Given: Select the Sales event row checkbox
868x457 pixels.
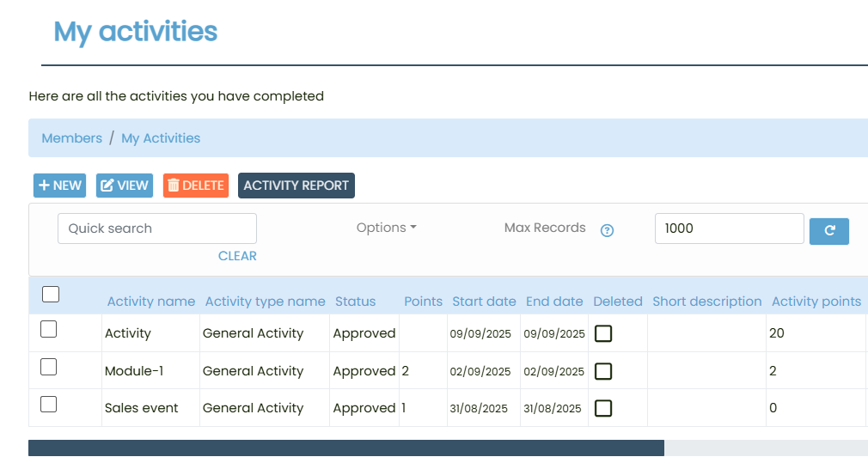Looking at the screenshot, I should pos(49,404).
